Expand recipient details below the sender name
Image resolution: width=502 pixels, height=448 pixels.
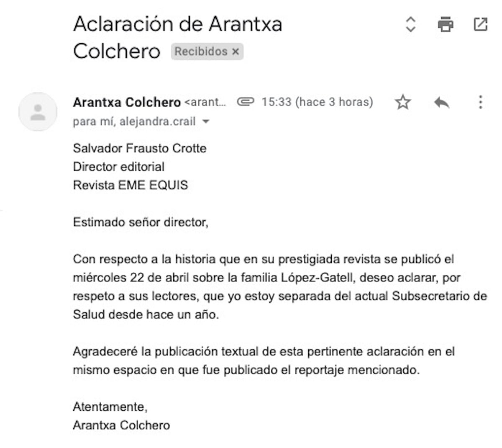[x=206, y=122]
